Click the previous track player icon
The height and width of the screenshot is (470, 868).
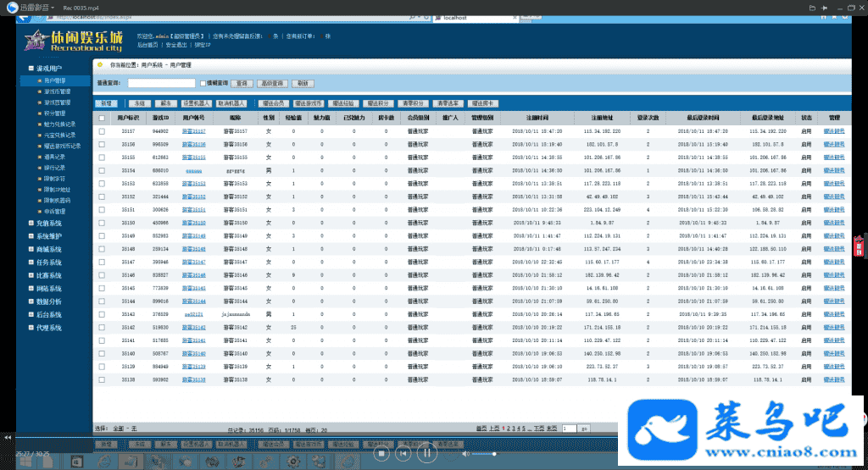click(404, 454)
